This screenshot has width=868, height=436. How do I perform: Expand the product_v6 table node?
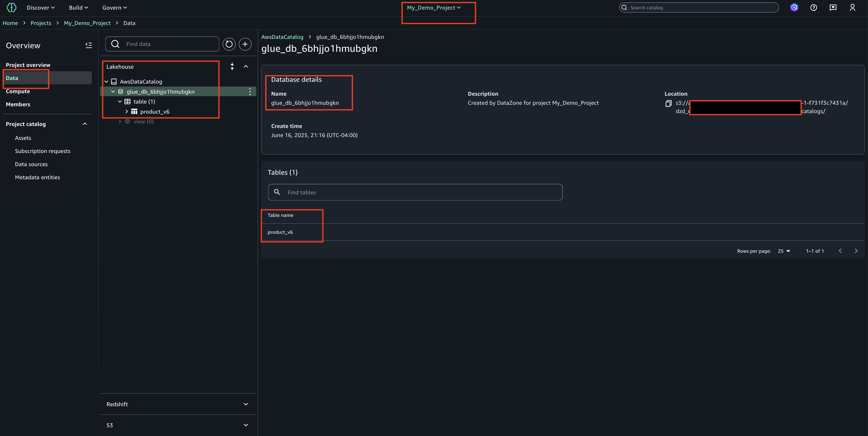tap(127, 112)
